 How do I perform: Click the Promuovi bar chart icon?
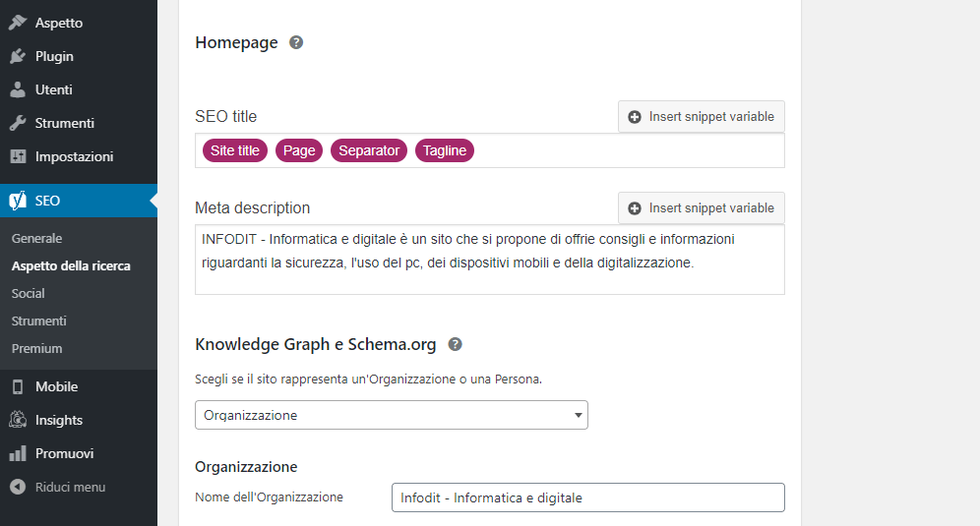coord(18,453)
